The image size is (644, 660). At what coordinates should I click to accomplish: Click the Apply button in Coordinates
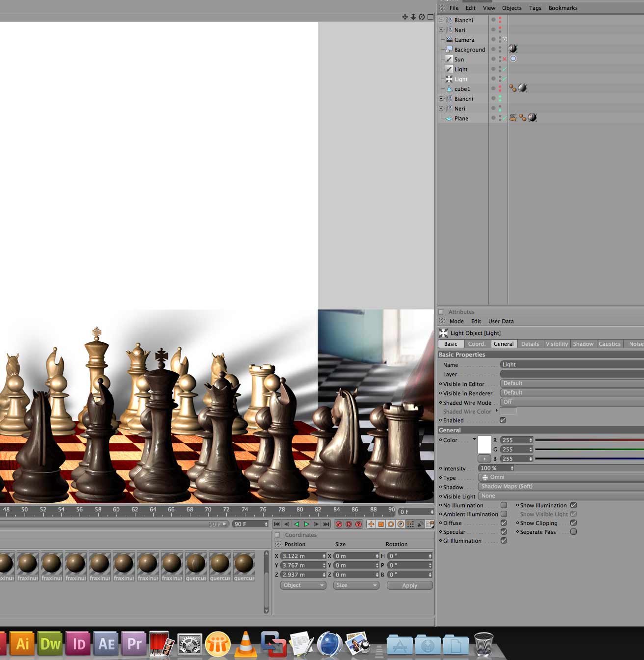(409, 585)
